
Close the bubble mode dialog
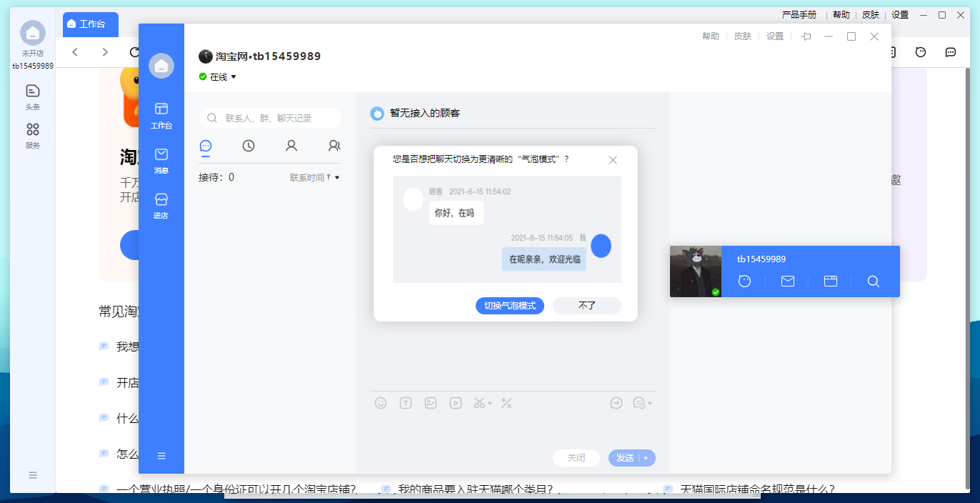coord(612,160)
